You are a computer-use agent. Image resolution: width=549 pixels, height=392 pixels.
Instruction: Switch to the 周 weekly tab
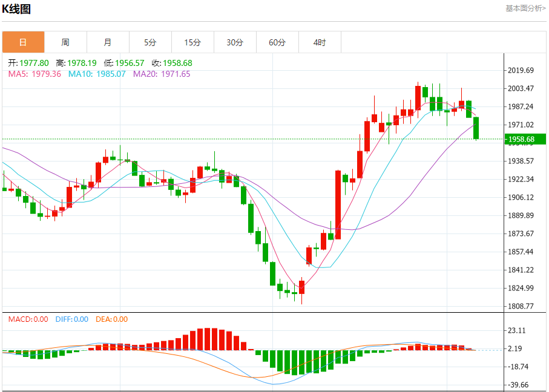[x=65, y=42]
